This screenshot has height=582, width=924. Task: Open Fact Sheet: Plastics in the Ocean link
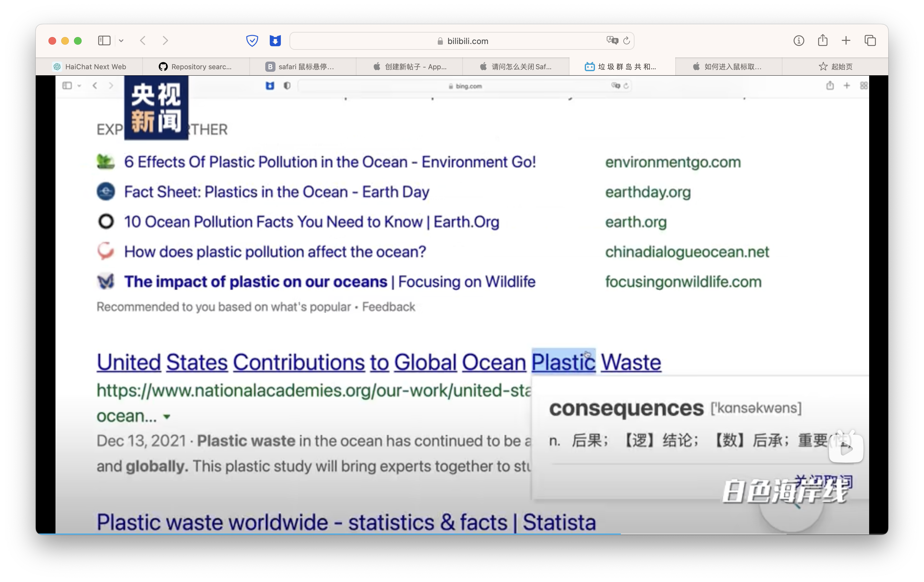pos(276,192)
